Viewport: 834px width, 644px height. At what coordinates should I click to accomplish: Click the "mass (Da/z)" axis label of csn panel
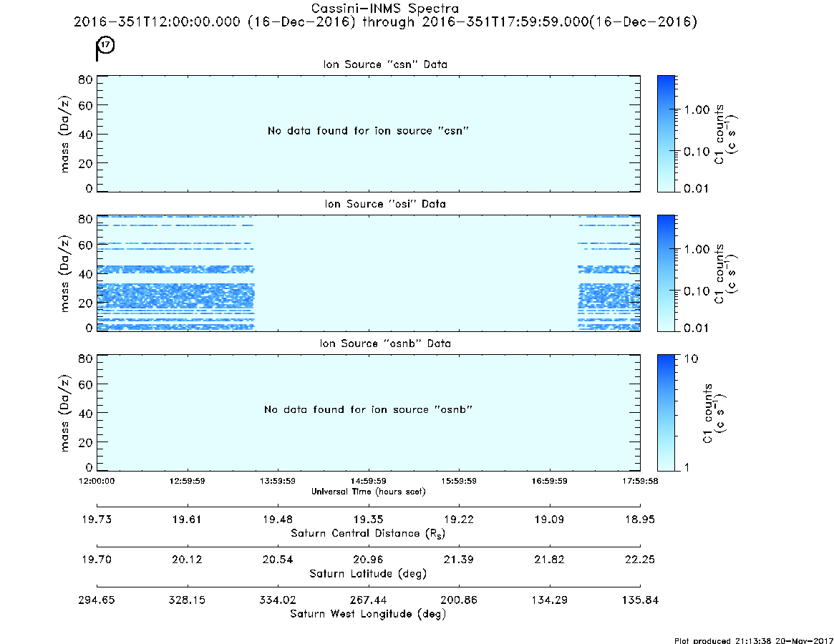coord(64,135)
